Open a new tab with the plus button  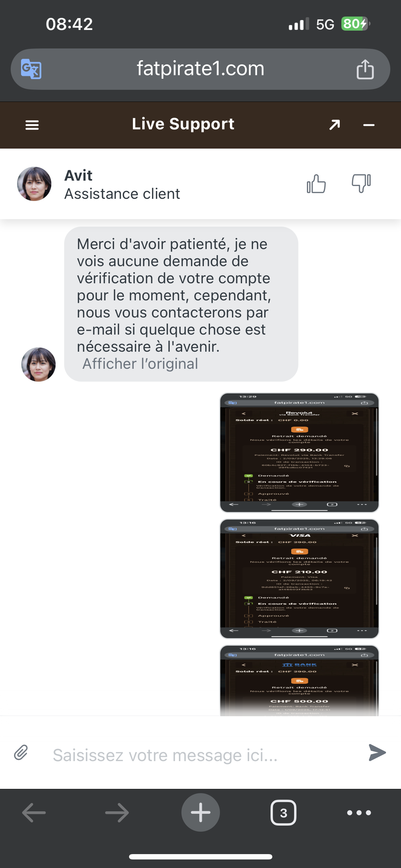[x=201, y=812]
